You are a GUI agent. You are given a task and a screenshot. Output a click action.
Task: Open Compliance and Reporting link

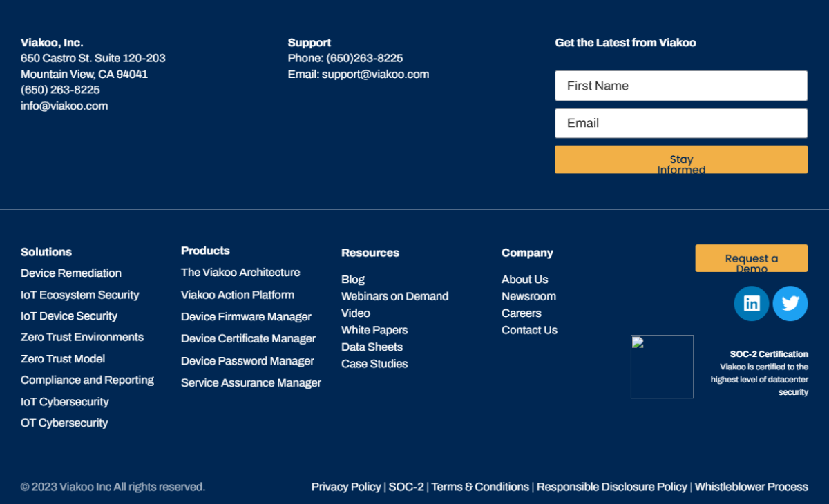(87, 380)
